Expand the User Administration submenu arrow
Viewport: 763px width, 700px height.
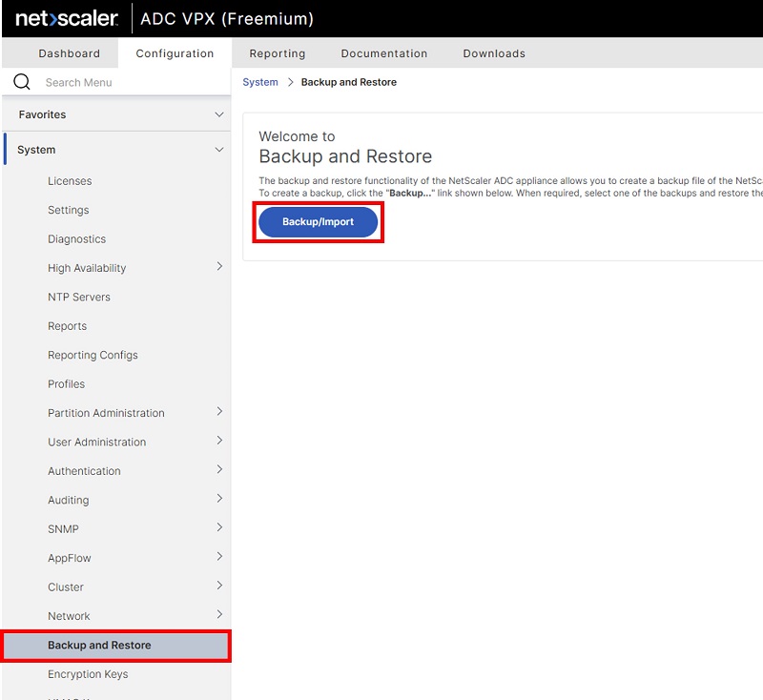pyautogui.click(x=219, y=441)
